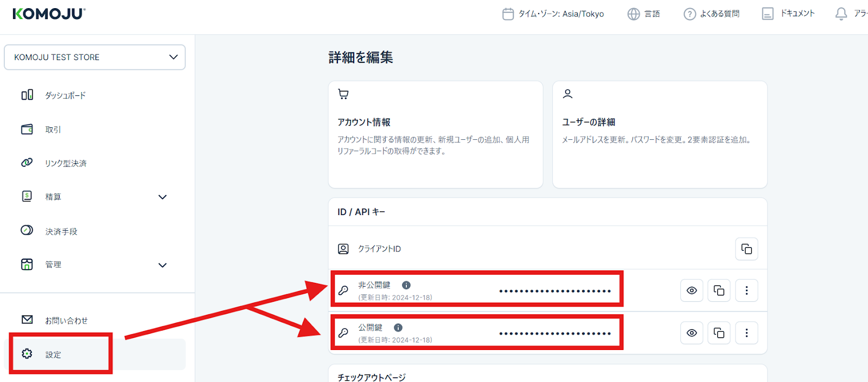Reveal the 非公開鍵 with eye icon
Screen dimensions: 868x382
click(692, 290)
